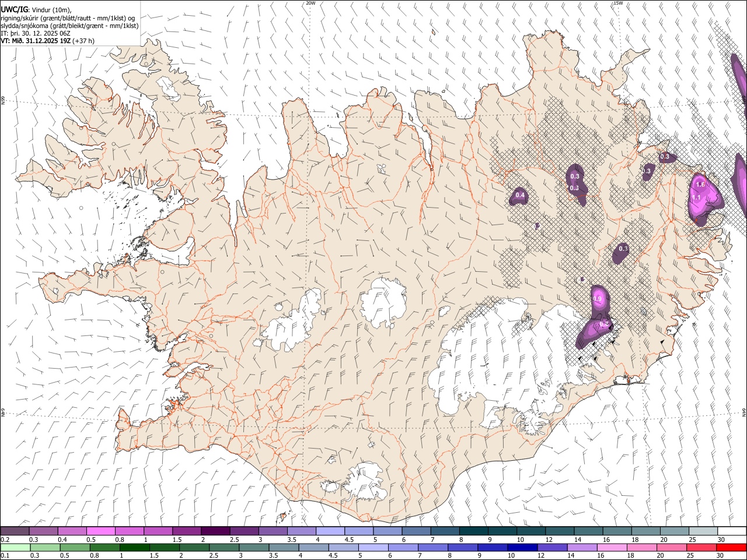Click the dark teal swatch between 8 and 9, upper scale

pyautogui.click(x=473, y=531)
